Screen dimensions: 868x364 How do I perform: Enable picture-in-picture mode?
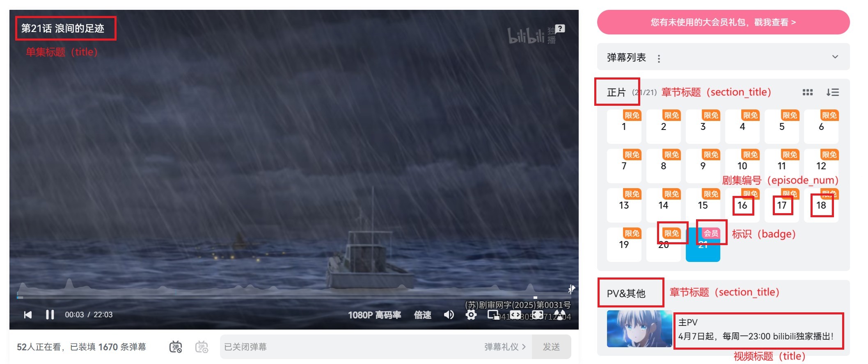[x=493, y=315]
